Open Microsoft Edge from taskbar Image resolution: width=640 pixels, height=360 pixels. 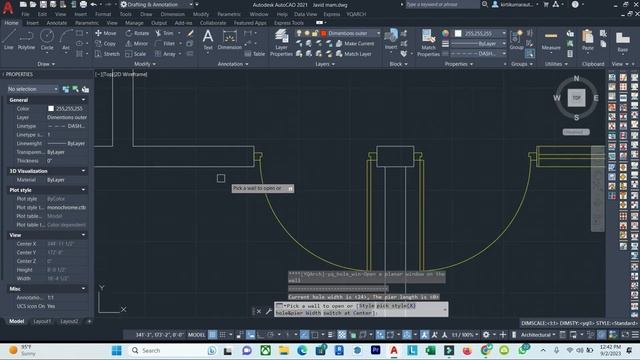[x=302, y=350]
